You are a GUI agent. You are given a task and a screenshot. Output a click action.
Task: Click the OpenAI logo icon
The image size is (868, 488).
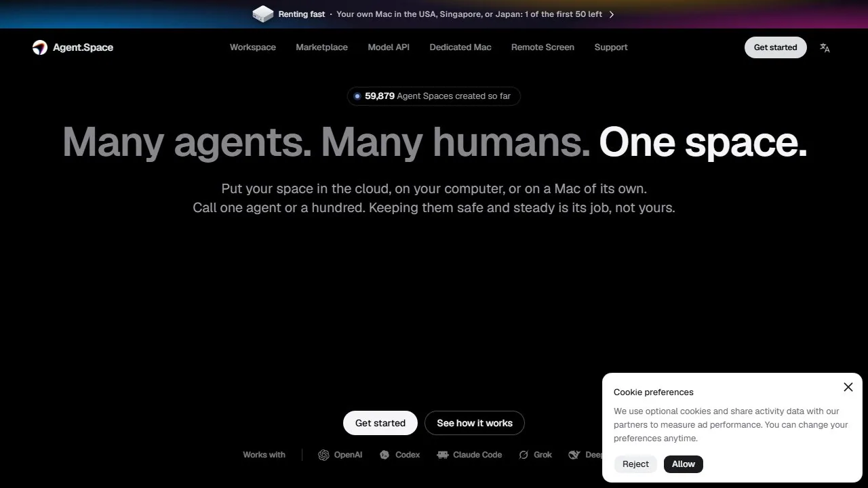tap(323, 455)
